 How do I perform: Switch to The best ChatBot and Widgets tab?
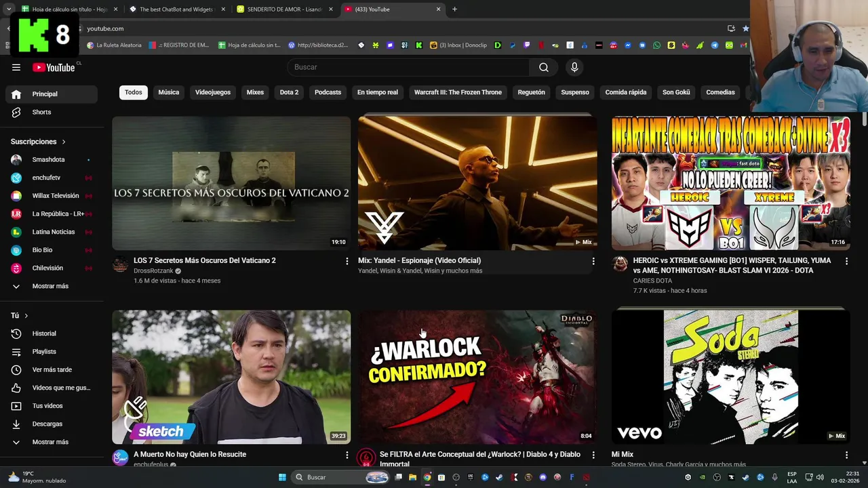(176, 9)
